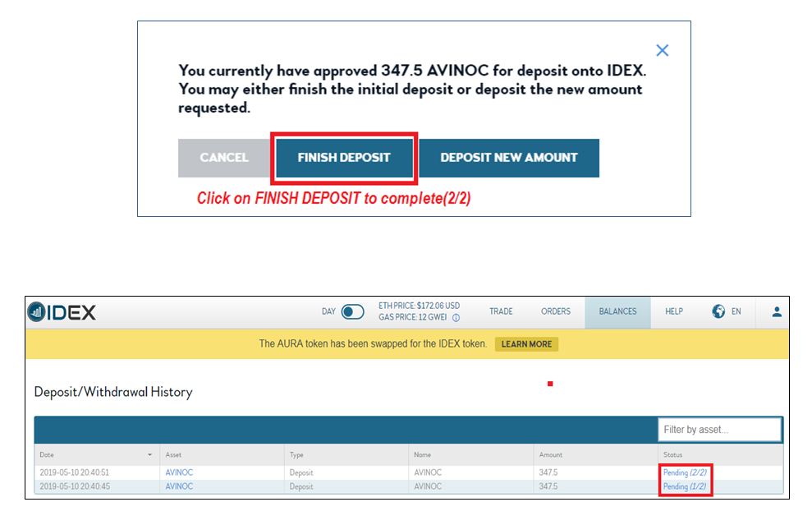Image resolution: width=812 pixels, height=525 pixels.
Task: Open the user account profile icon
Action: click(776, 312)
